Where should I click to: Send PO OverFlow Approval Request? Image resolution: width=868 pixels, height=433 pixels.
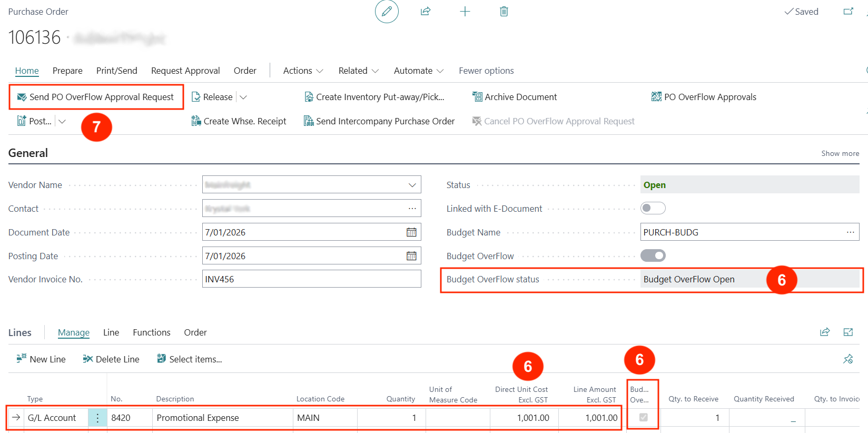coord(96,97)
